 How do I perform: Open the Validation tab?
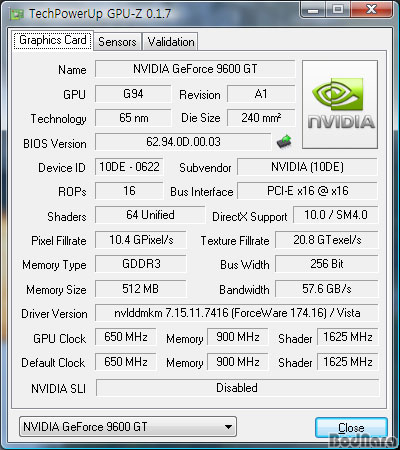click(x=171, y=42)
